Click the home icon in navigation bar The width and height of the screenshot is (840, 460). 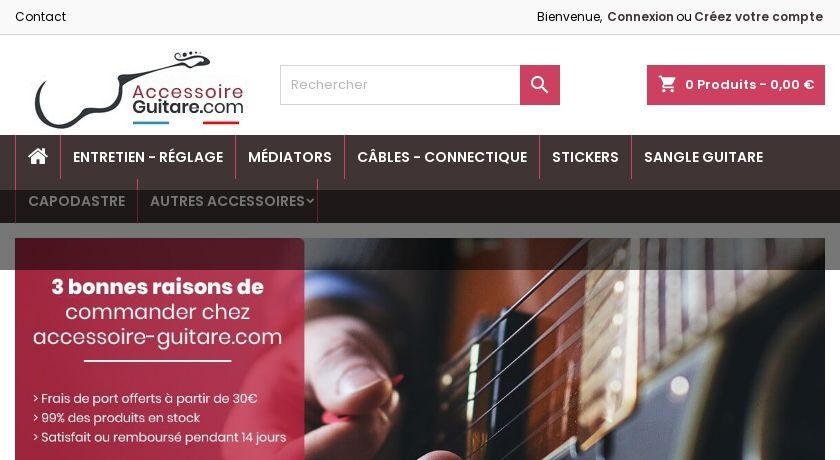click(38, 157)
